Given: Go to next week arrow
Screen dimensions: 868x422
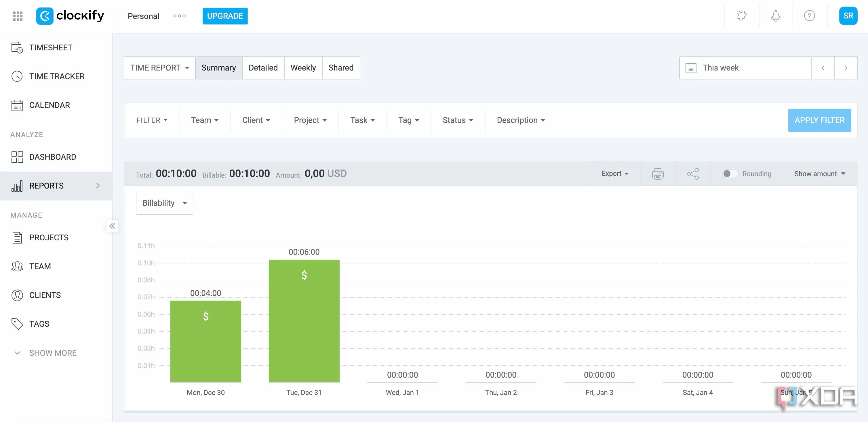Looking at the screenshot, I should pos(846,68).
